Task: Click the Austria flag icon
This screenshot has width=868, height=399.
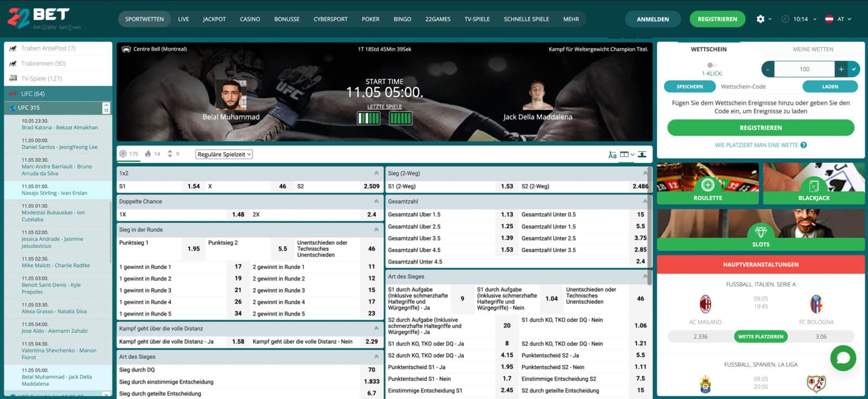Action: (x=829, y=19)
